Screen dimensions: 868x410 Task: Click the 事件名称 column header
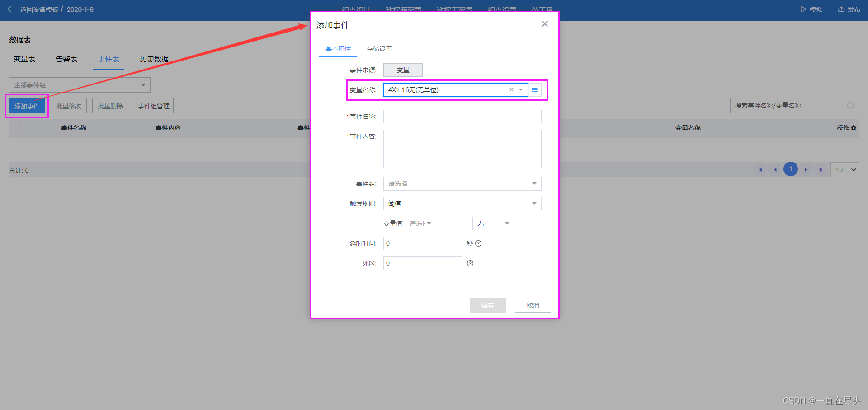pyautogui.click(x=74, y=128)
